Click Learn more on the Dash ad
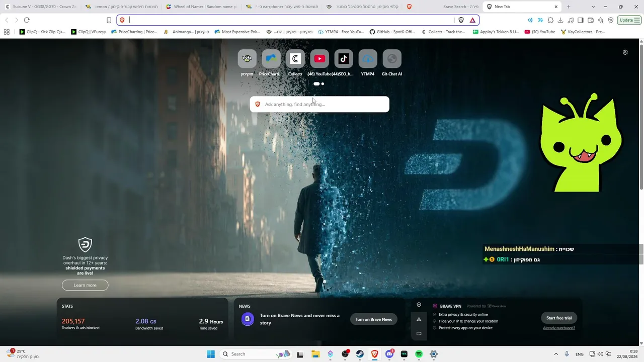The height and width of the screenshot is (362, 644). point(85,285)
